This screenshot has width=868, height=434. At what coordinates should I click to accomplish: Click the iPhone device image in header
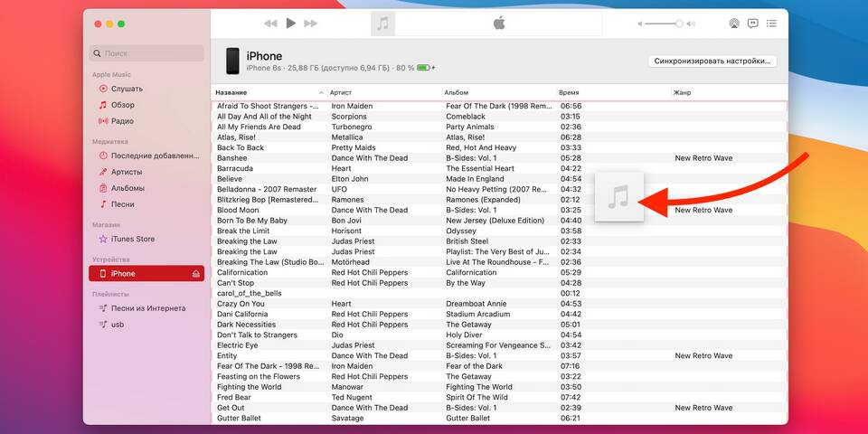point(232,61)
